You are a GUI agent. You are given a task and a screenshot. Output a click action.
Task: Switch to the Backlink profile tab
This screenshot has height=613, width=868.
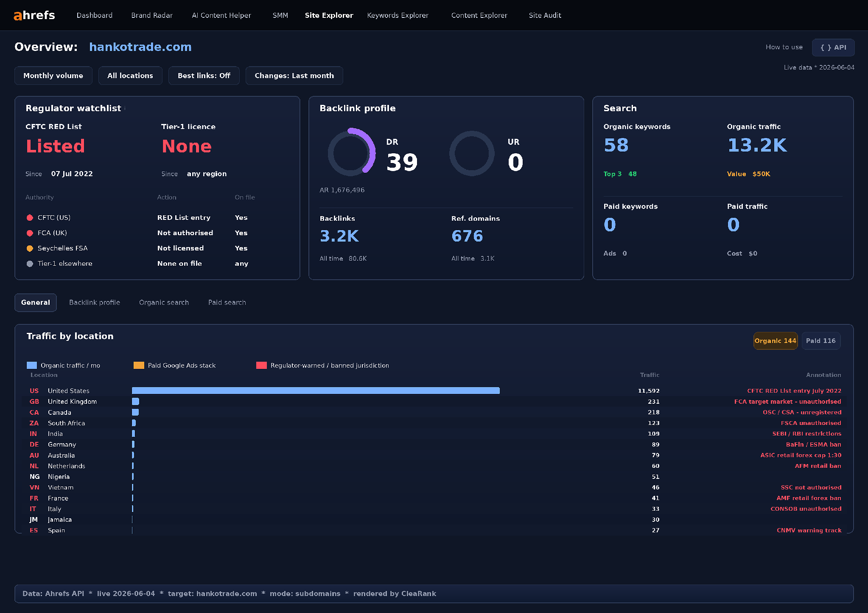pos(95,303)
